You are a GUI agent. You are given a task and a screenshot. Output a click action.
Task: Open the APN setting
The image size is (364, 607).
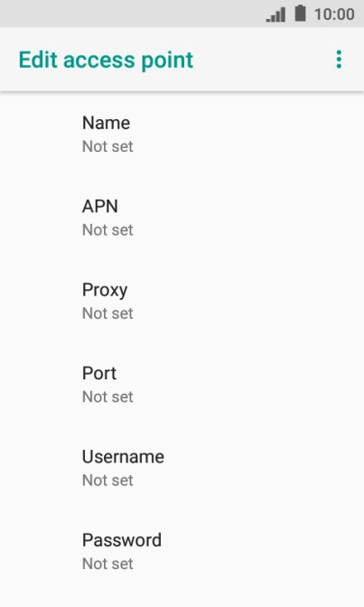182,218
